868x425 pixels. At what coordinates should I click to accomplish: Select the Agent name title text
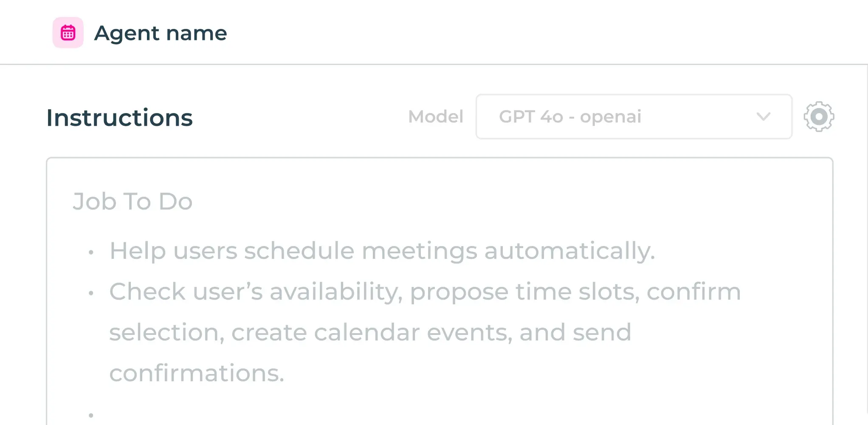(x=161, y=33)
